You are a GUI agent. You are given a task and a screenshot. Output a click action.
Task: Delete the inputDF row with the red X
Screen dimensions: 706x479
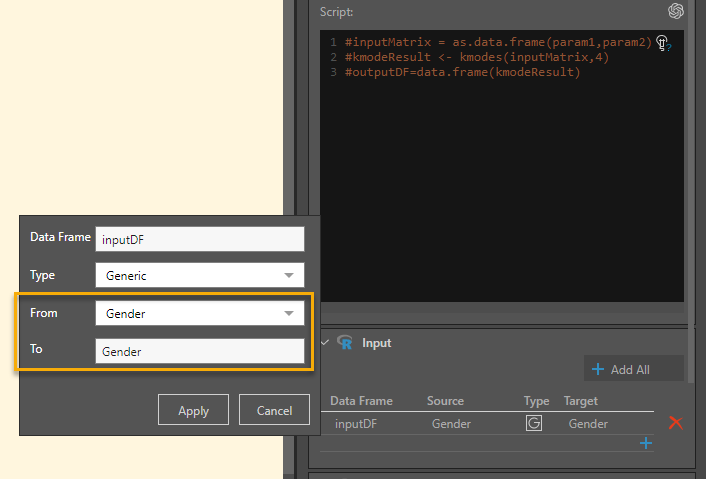tap(675, 423)
